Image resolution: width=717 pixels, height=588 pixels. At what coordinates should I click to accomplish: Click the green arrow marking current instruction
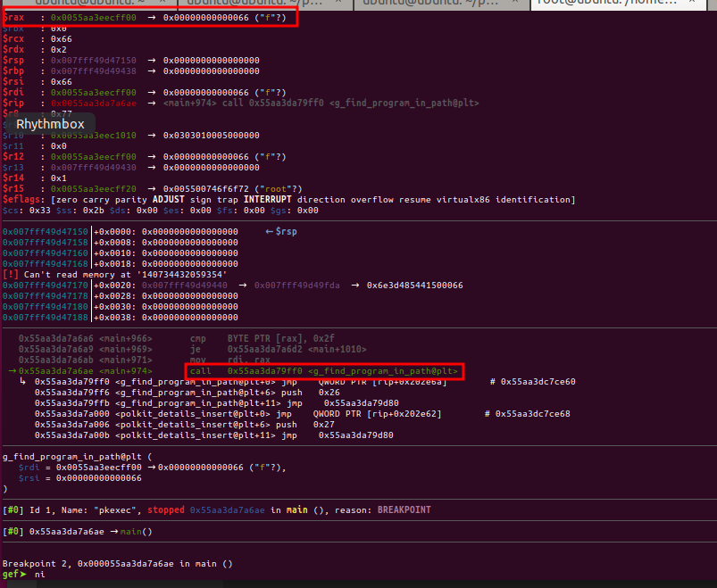(11, 370)
